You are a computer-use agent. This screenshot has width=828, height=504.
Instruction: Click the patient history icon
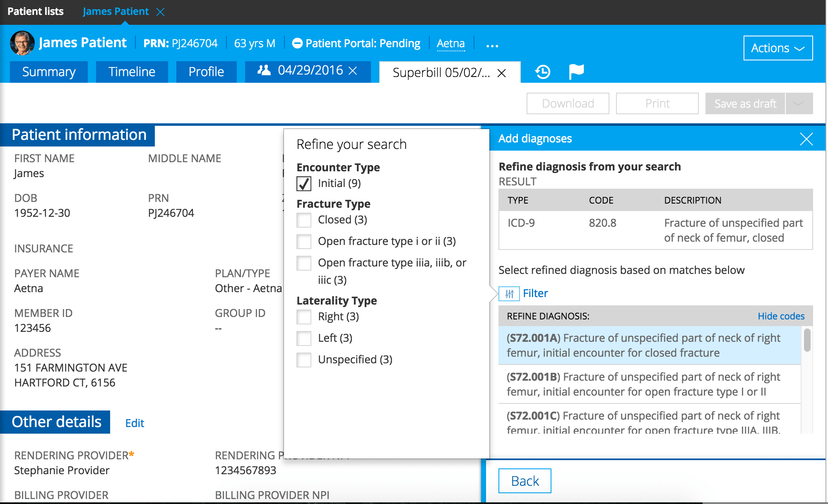(542, 72)
